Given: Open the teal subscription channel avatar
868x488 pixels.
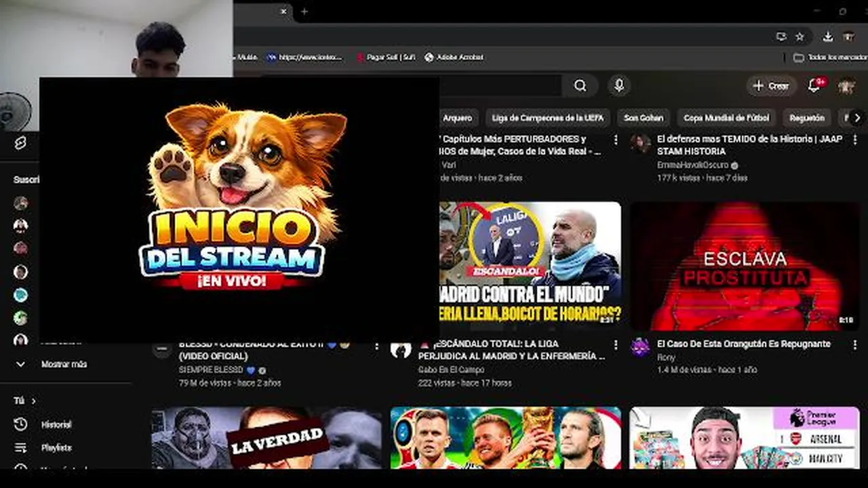Looking at the screenshot, I should pos(21,295).
